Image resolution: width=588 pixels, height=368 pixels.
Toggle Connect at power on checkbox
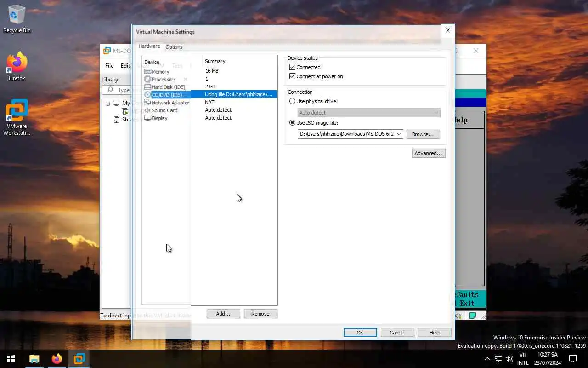(292, 76)
